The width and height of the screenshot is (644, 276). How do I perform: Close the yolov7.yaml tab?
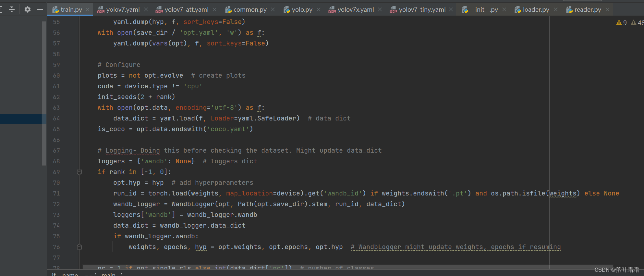[x=146, y=10]
